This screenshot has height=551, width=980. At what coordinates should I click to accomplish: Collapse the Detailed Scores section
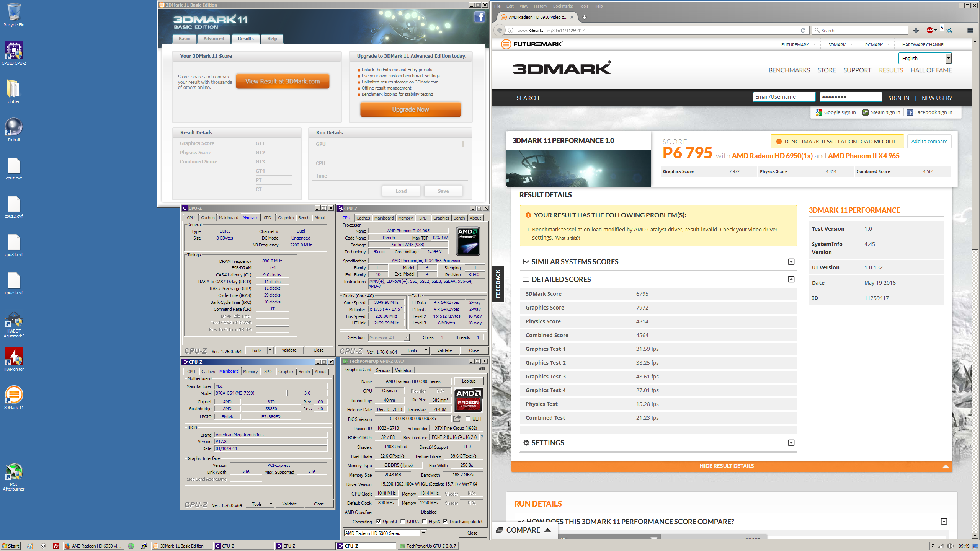coord(791,279)
